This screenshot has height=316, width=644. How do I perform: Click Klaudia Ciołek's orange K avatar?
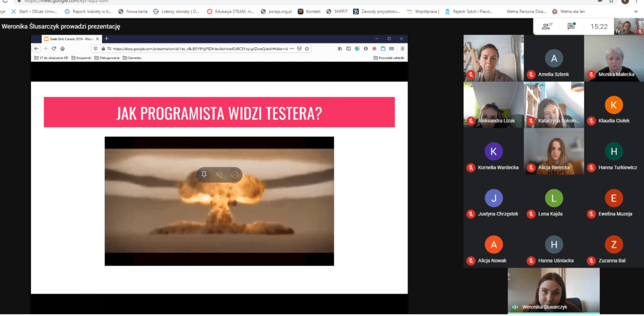[x=614, y=104]
